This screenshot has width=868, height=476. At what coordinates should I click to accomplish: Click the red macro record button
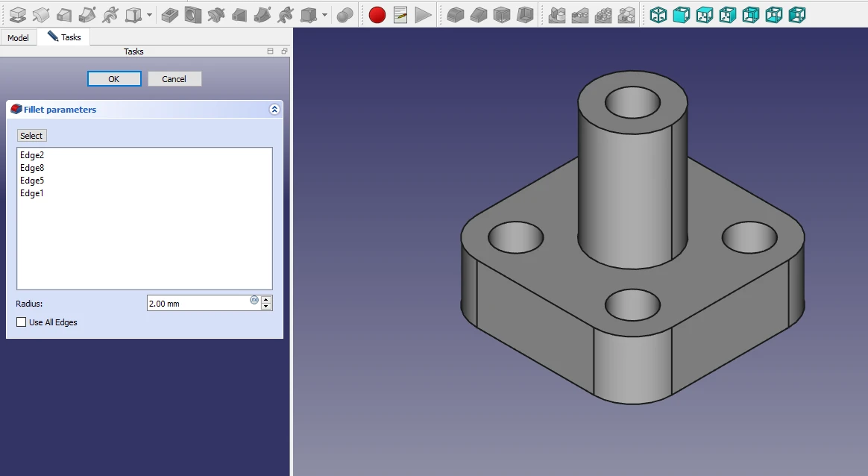pos(377,14)
